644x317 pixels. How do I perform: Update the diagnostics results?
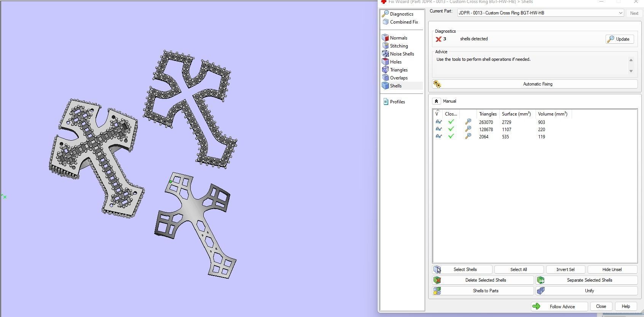tap(620, 39)
